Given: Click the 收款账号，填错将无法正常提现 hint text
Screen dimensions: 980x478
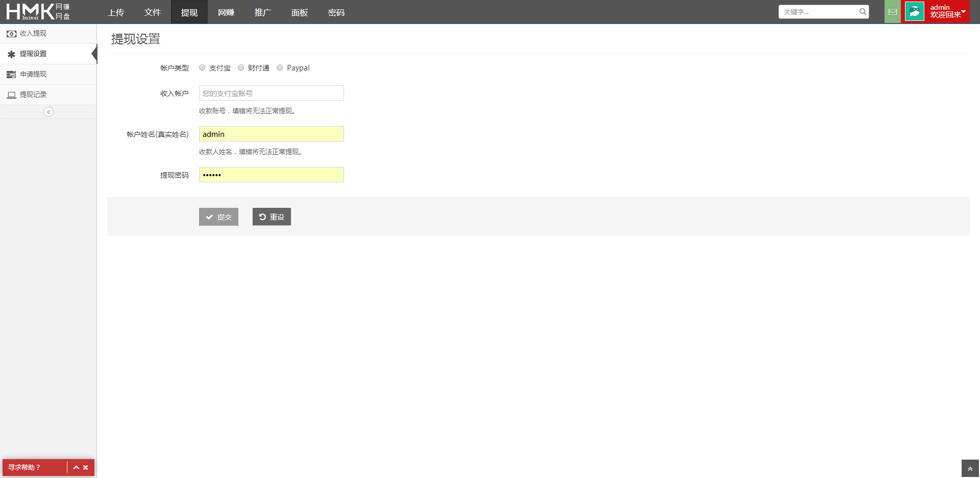Looking at the screenshot, I should (x=247, y=111).
